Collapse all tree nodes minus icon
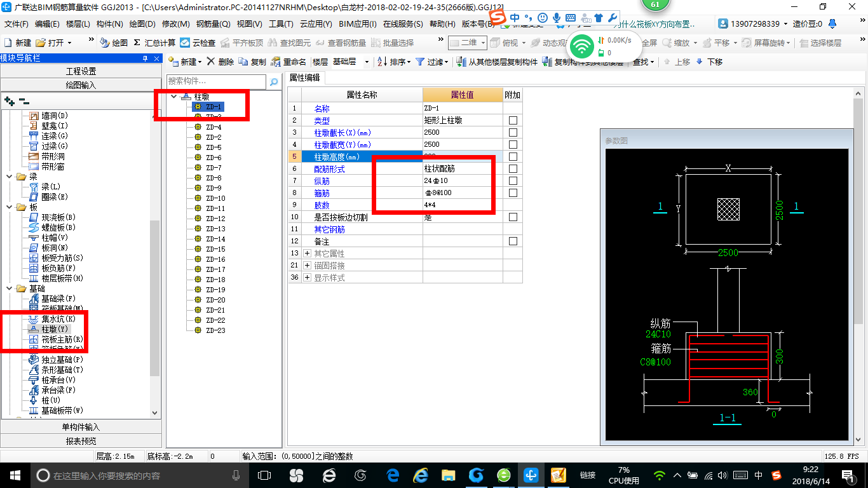The height and width of the screenshot is (488, 868). point(24,100)
